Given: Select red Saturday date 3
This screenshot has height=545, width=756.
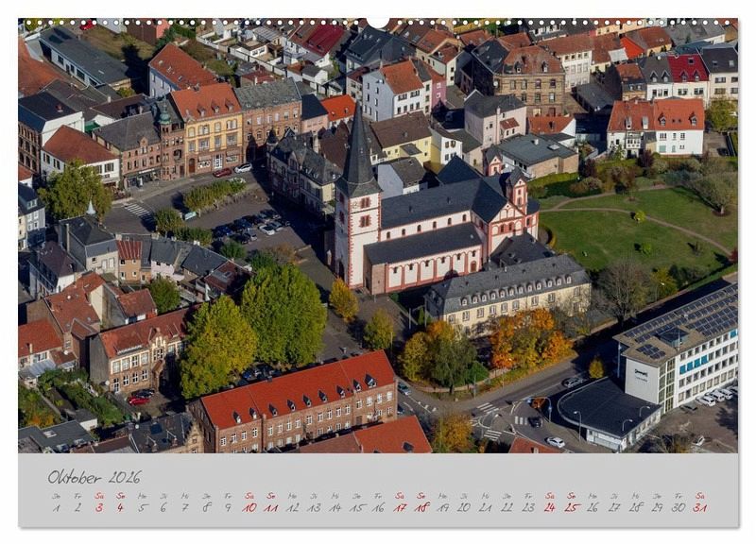Looking at the screenshot, I should pos(98,507).
